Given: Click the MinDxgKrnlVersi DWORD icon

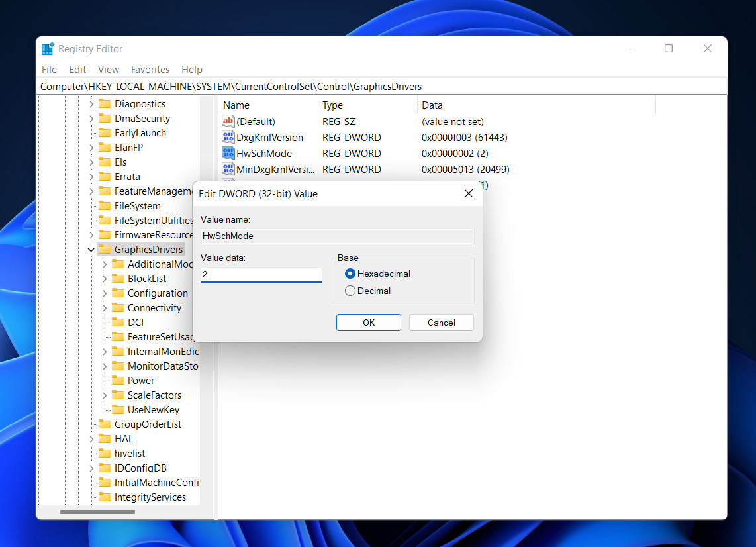Looking at the screenshot, I should coord(228,169).
